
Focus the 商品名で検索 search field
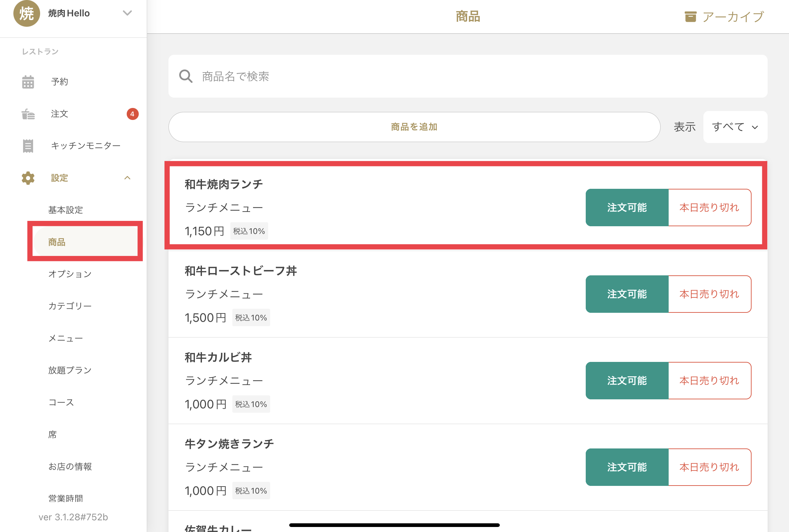[x=468, y=76]
